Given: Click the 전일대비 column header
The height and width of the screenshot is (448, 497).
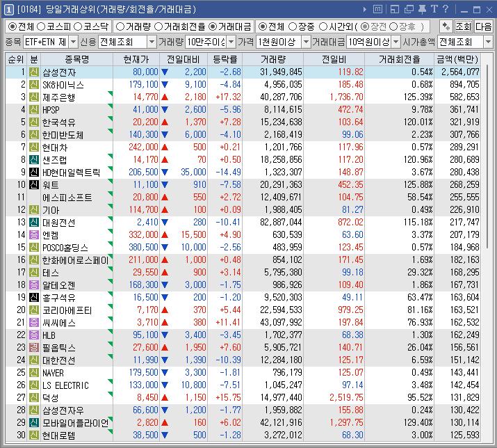Looking at the screenshot, I should coord(184,59).
